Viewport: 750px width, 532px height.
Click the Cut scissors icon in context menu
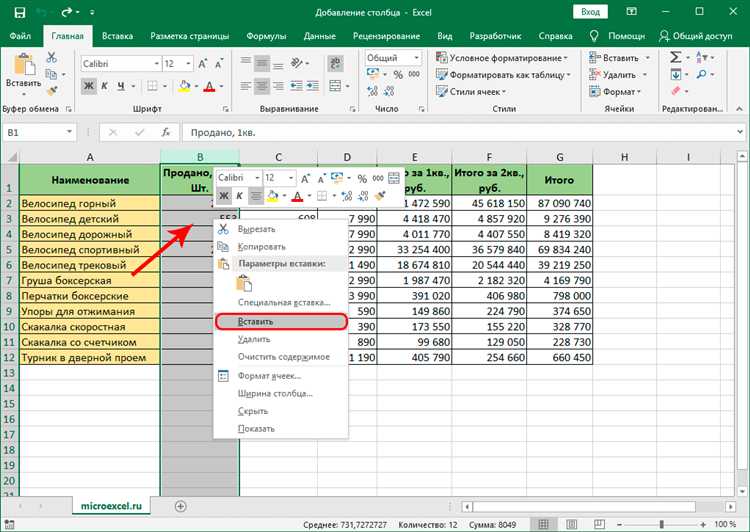click(223, 229)
